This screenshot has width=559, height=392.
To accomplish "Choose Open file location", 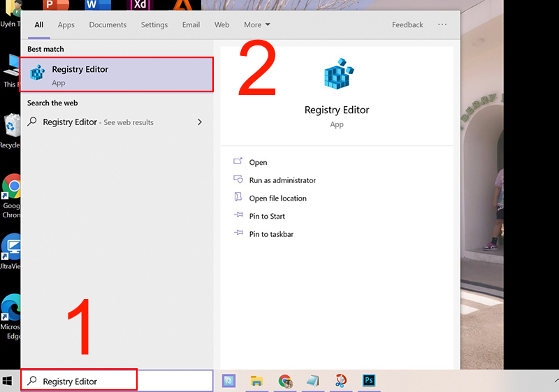I will [x=277, y=198].
